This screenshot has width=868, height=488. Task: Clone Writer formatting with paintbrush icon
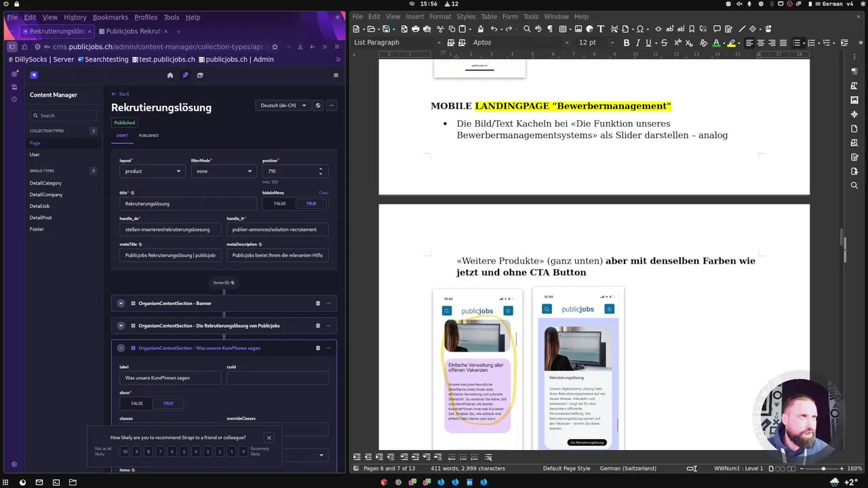coord(480,29)
